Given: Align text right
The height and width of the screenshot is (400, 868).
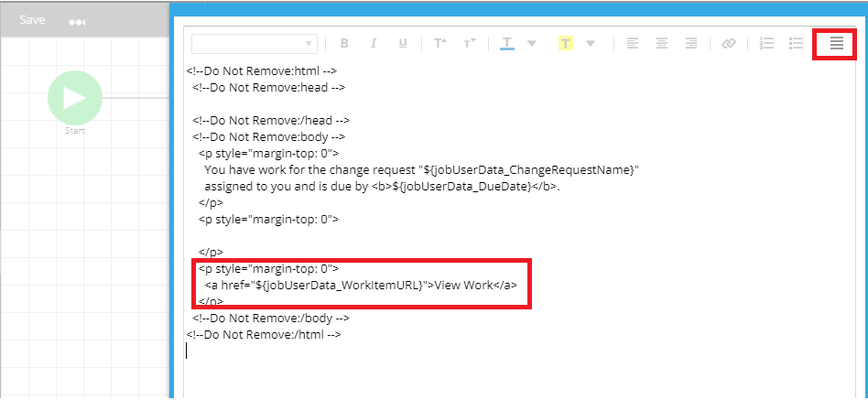Looking at the screenshot, I should (691, 43).
